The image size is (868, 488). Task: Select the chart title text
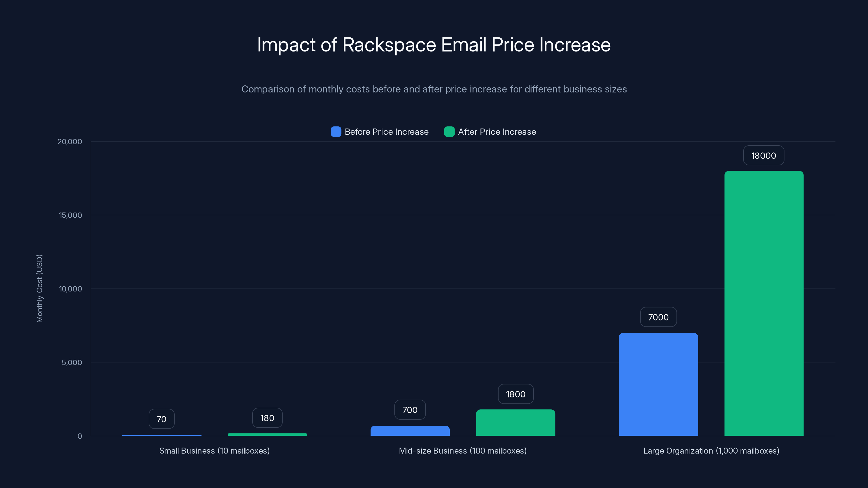pyautogui.click(x=434, y=44)
